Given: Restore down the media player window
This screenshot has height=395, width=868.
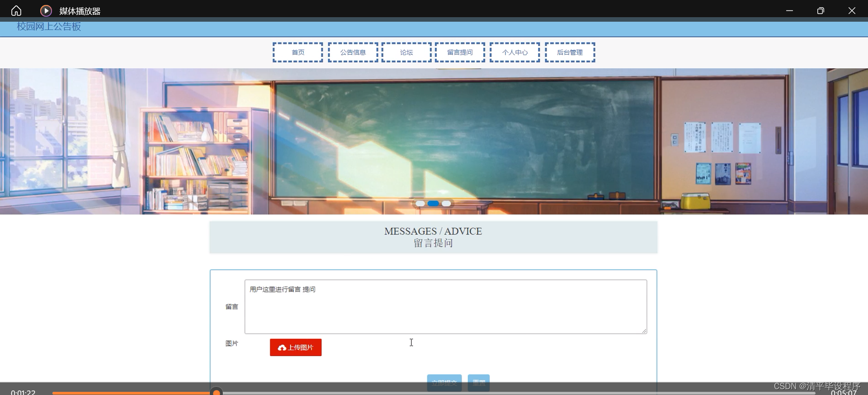Looking at the screenshot, I should click(821, 10).
